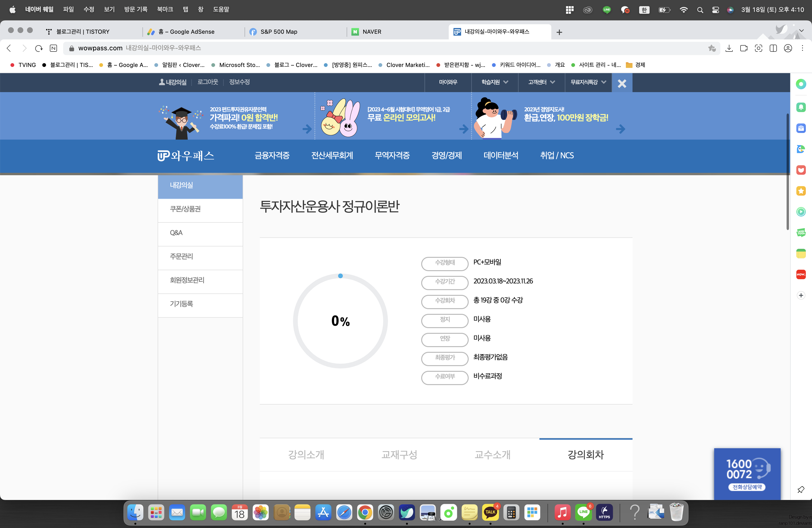The height and width of the screenshot is (528, 812).
Task: Click the page vertical scrollbar
Action: 788,171
